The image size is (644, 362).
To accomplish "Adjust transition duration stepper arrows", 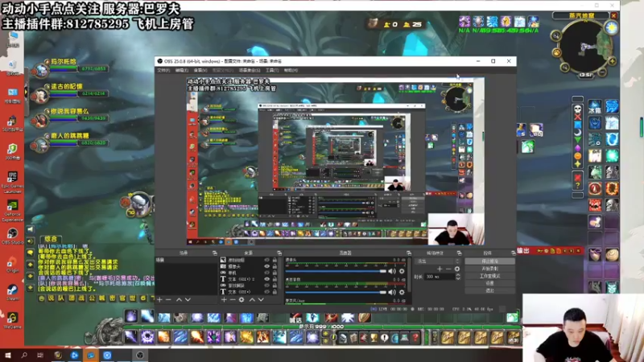I will pos(458,277).
